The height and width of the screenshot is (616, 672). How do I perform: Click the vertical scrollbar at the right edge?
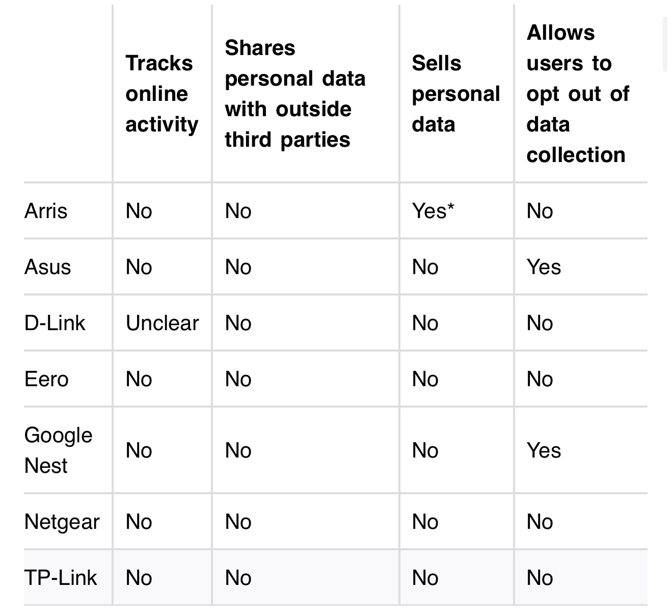pos(665,44)
